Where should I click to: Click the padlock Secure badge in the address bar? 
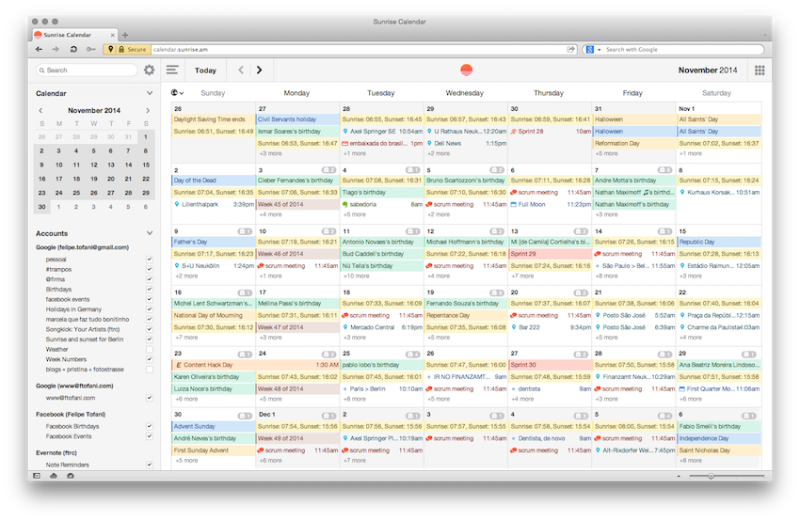point(133,49)
